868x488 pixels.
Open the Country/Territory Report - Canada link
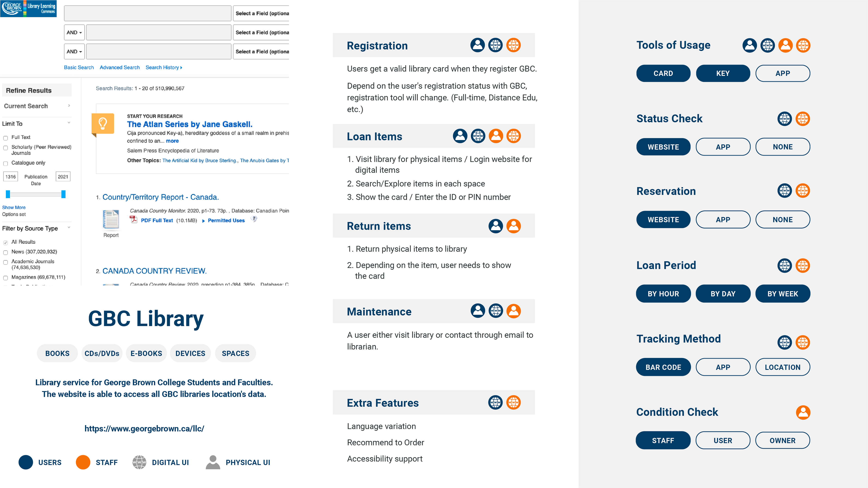point(161,197)
